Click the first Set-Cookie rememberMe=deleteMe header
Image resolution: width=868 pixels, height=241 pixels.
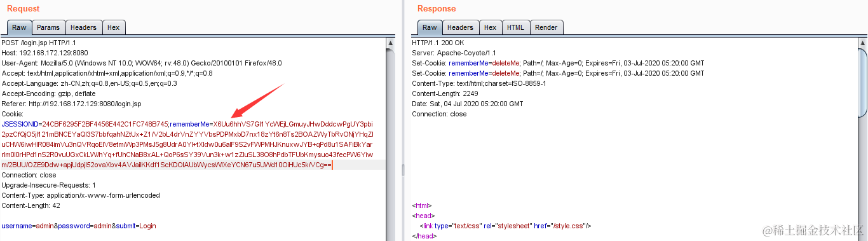tap(558, 63)
